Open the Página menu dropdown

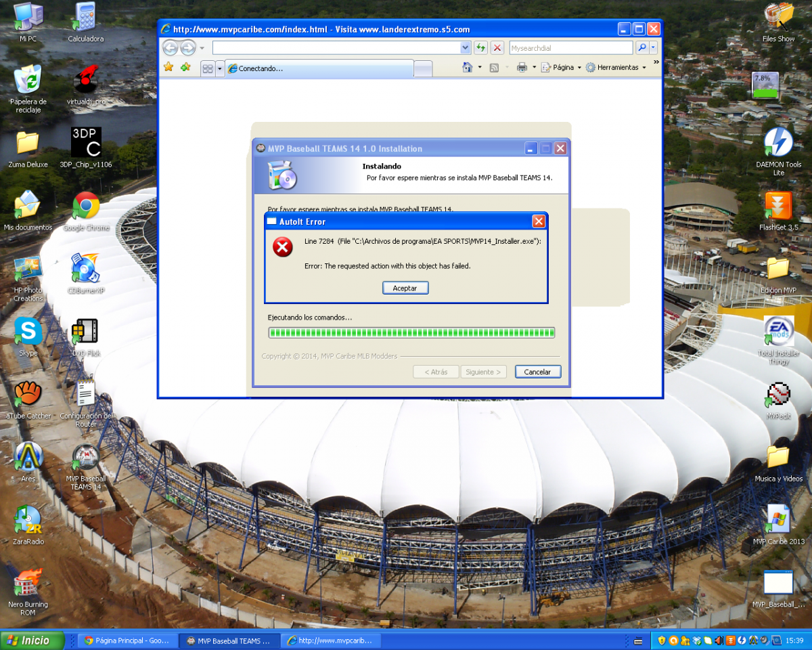[562, 68]
